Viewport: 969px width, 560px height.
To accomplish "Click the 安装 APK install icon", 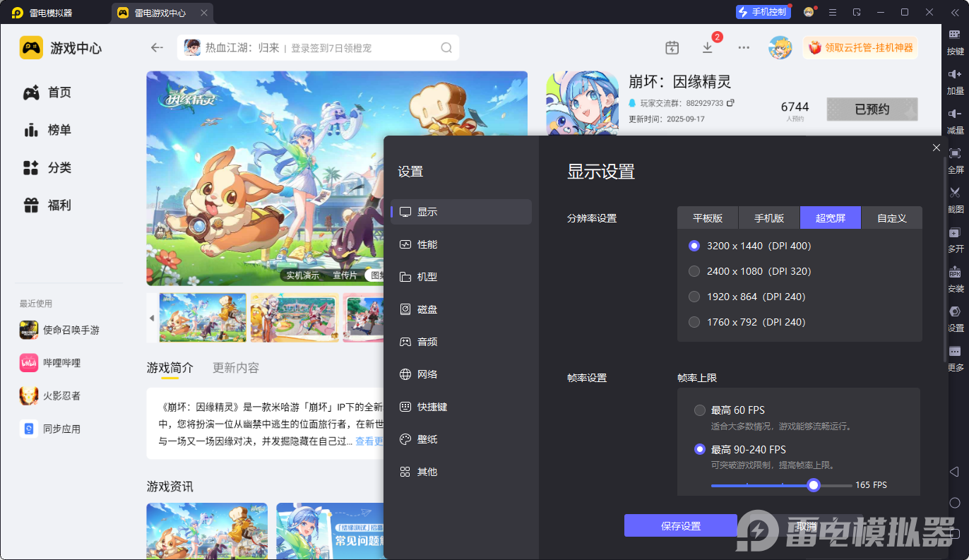I will click(955, 272).
